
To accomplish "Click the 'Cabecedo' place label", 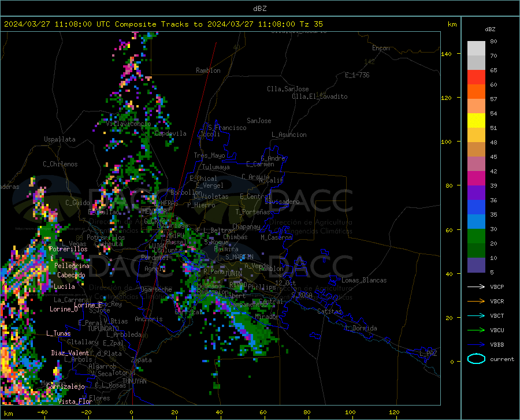I will point(71,275).
